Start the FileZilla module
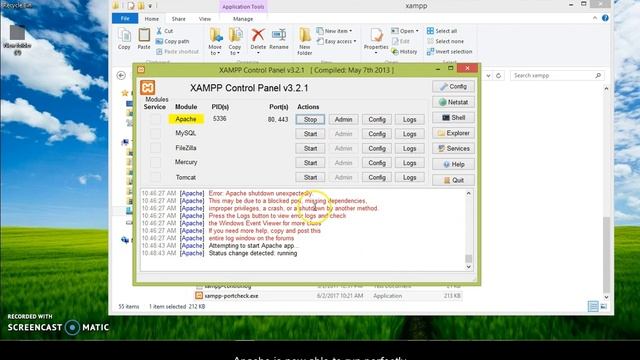Screen dimensions: 640x360 pyautogui.click(x=310, y=149)
